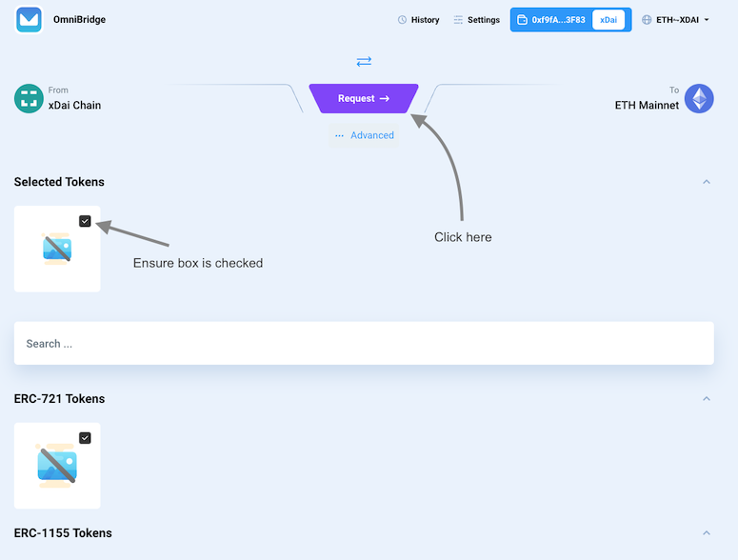738x560 pixels.
Task: Click the globe icon near ETH-XDAI
Action: click(647, 20)
